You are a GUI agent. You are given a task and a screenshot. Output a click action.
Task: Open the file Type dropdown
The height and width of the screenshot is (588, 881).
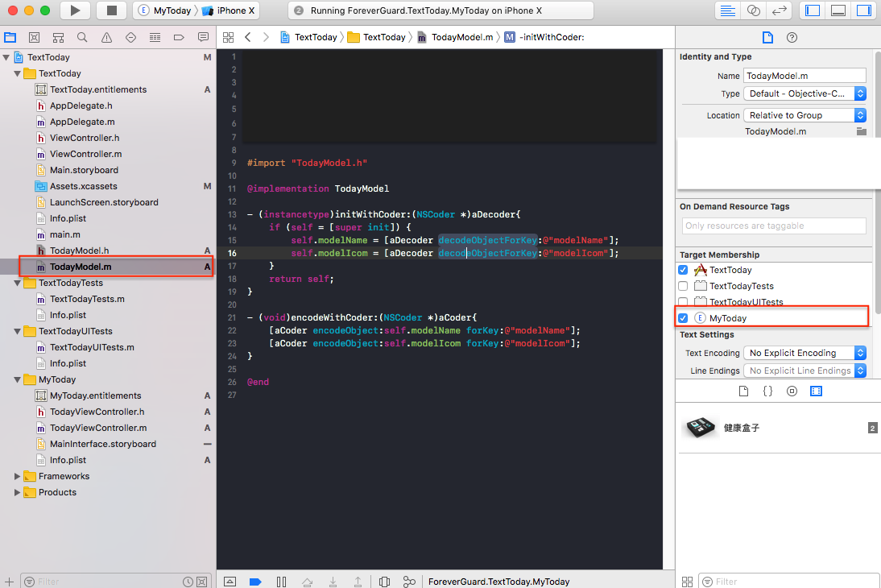(804, 93)
